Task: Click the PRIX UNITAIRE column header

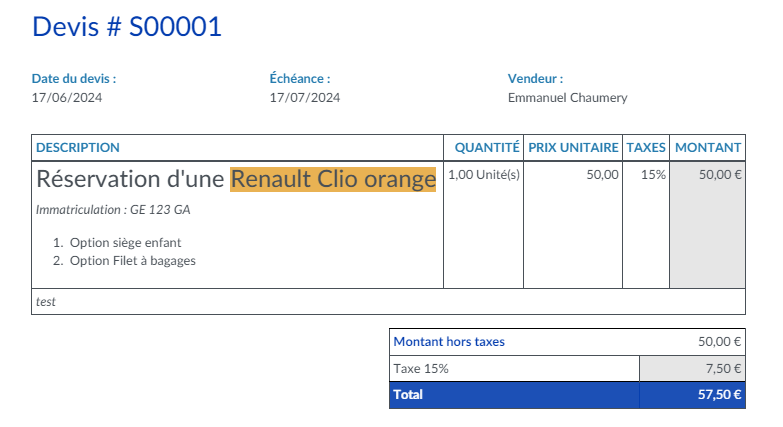Action: pyautogui.click(x=573, y=147)
